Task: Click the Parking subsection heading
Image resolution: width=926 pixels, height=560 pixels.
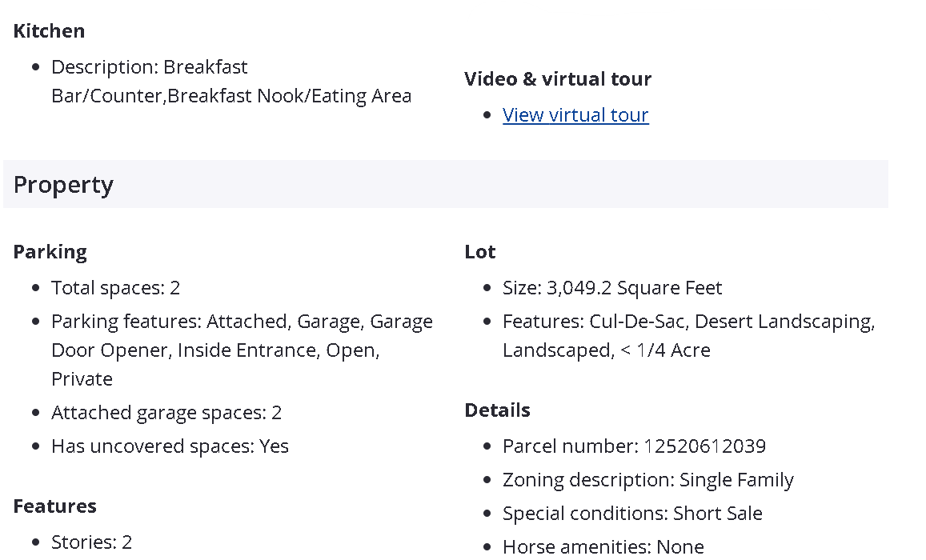Action: point(50,252)
